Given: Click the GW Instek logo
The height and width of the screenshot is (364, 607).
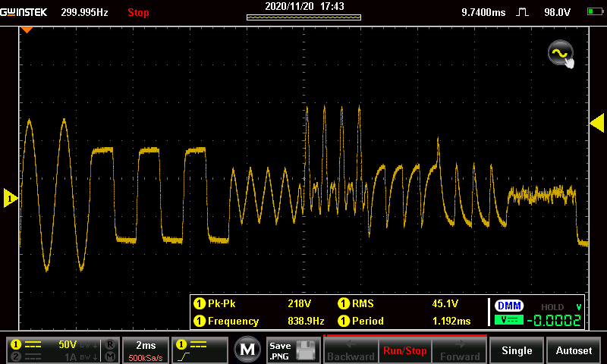Looking at the screenshot, I should tap(24, 12).
